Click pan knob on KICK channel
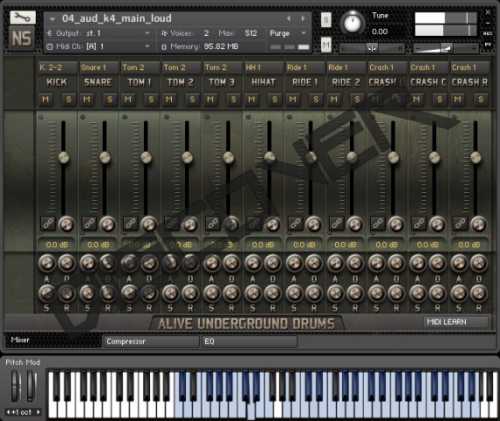500x421 pixels. pyautogui.click(x=66, y=224)
